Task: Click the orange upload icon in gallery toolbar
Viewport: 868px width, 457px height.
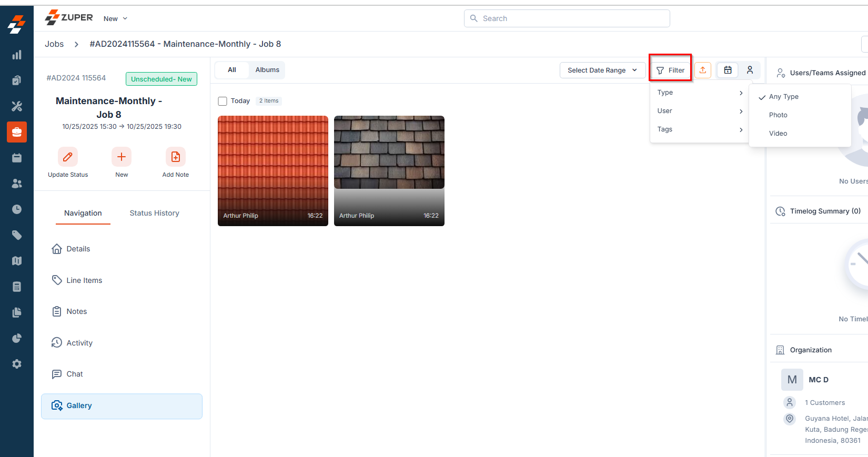Action: point(703,70)
